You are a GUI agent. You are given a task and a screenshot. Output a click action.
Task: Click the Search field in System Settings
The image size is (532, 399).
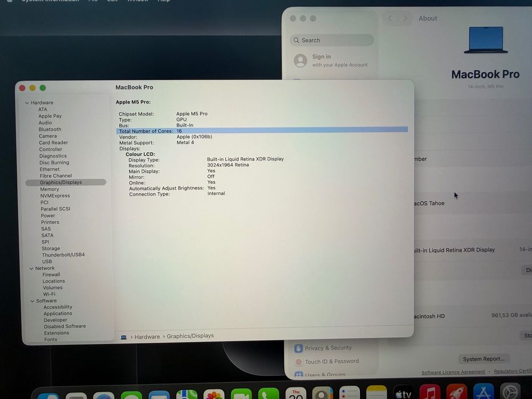[x=332, y=40]
